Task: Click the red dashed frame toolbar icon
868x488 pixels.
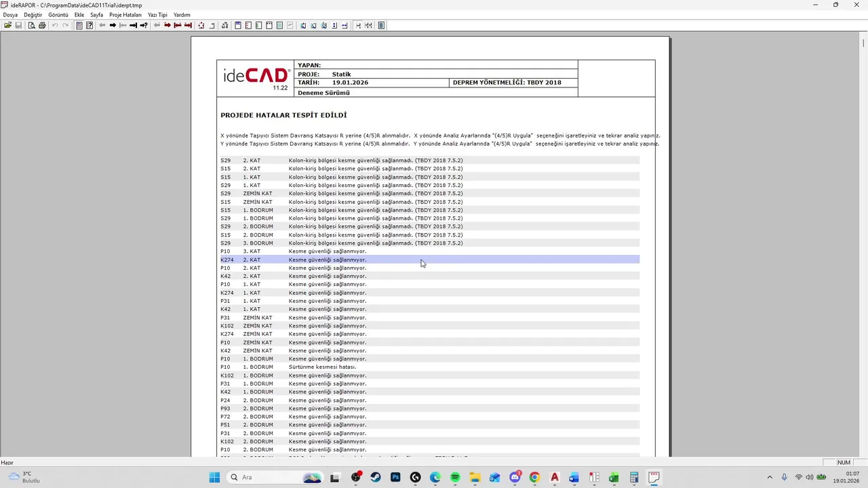Action: 201,25
